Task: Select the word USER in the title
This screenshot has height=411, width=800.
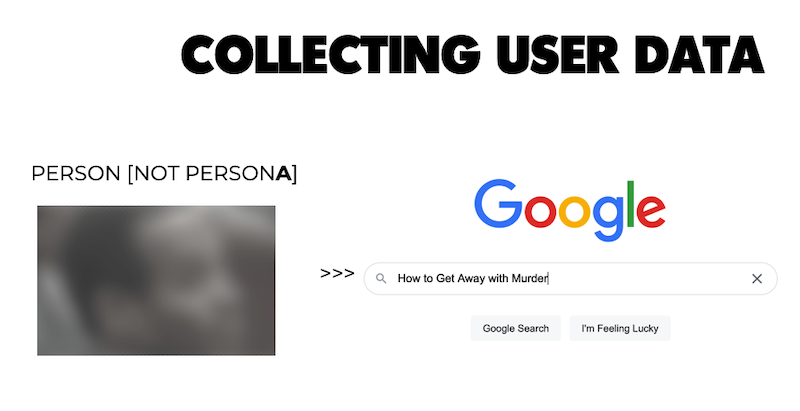Action: (558, 55)
